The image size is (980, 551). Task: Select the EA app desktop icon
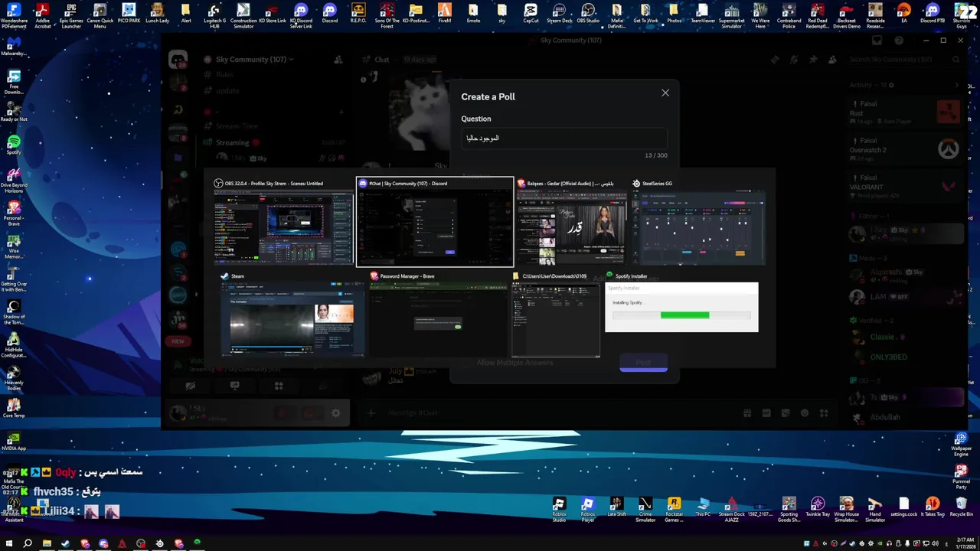[x=904, y=13]
